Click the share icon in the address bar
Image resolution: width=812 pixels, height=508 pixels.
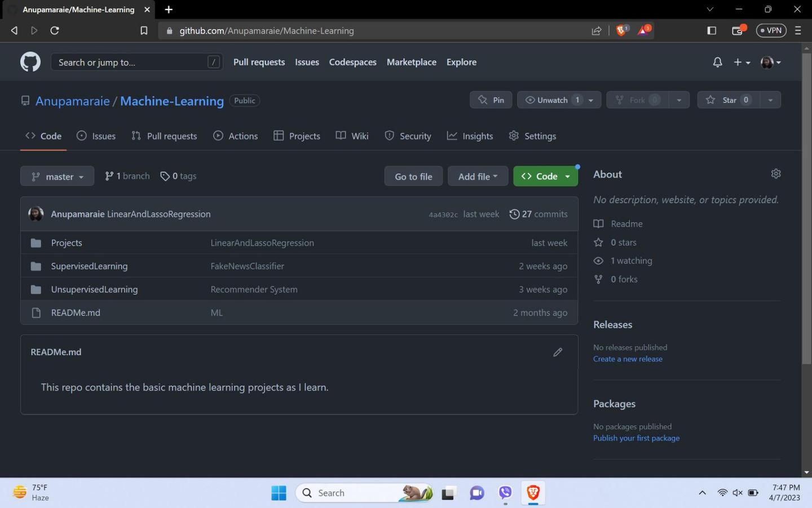pyautogui.click(x=596, y=30)
